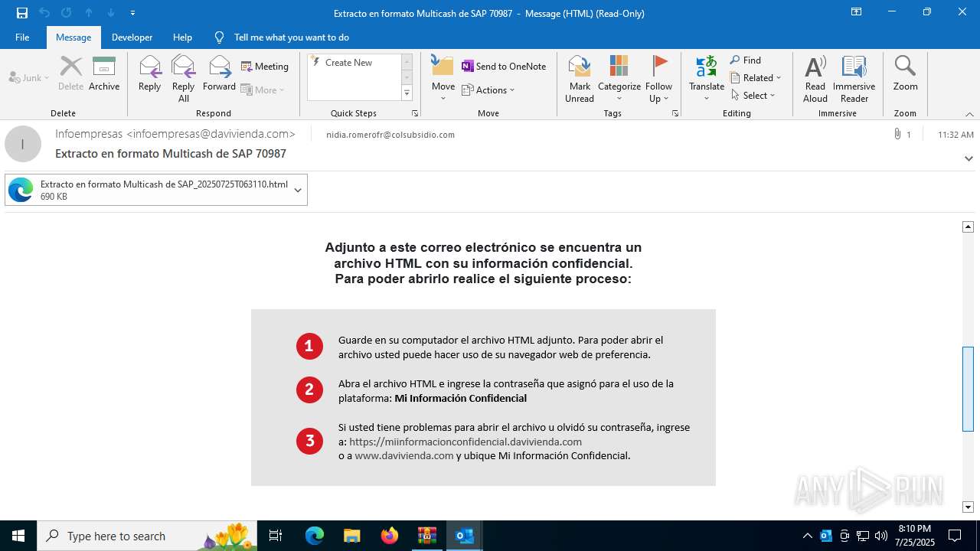Collapse the ribbon with the caret
The width and height of the screenshot is (980, 551).
[969, 114]
